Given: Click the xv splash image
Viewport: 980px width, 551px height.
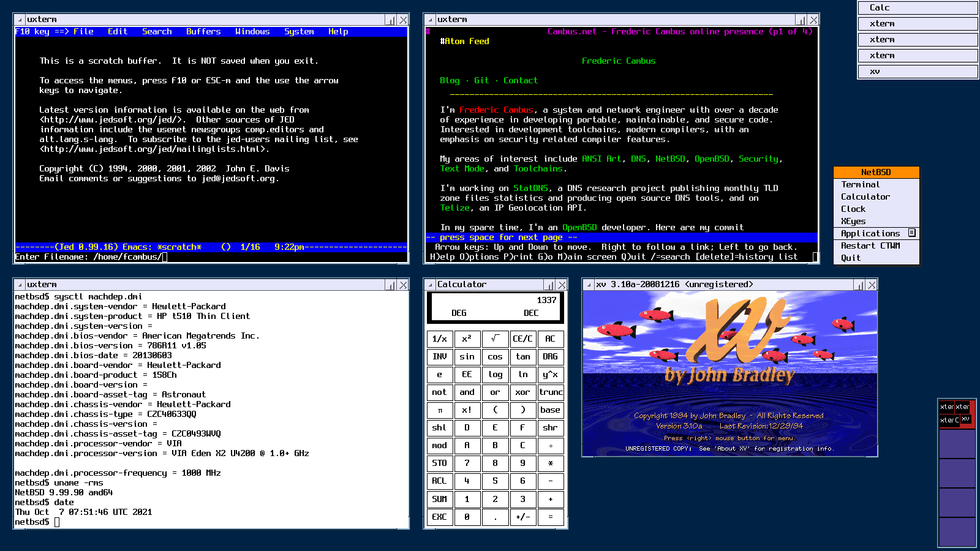Looking at the screenshot, I should click(x=729, y=373).
